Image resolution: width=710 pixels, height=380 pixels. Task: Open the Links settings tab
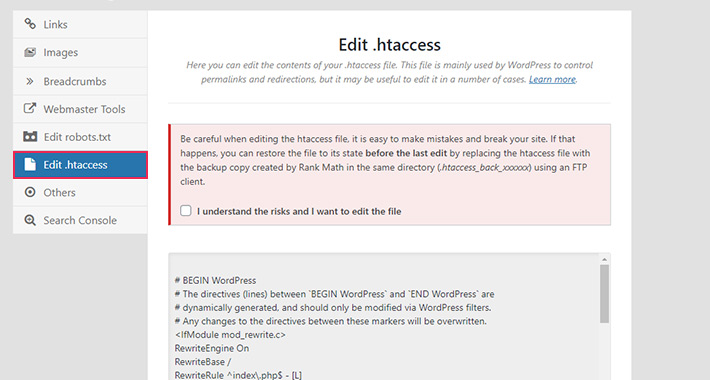(80, 24)
